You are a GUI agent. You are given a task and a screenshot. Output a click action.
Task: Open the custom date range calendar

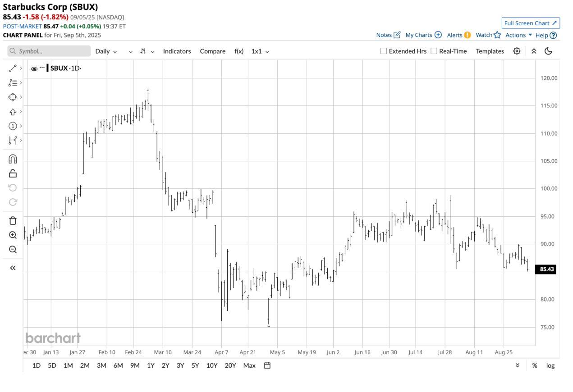tap(267, 365)
